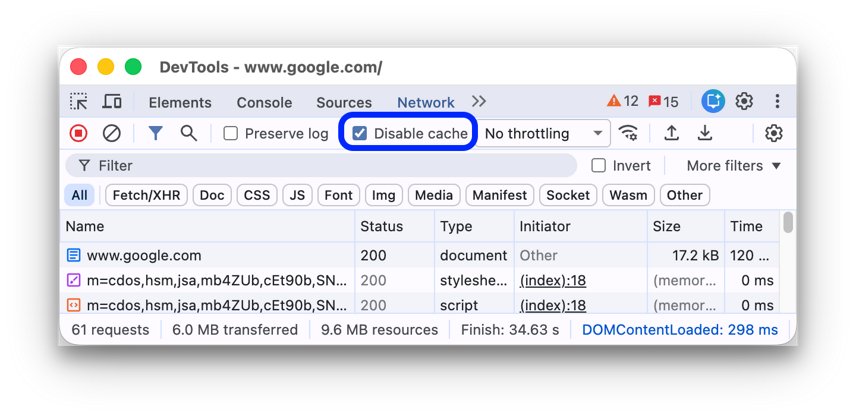The height and width of the screenshot is (416, 856).
Task: Filter requests by Socket
Action: click(568, 195)
